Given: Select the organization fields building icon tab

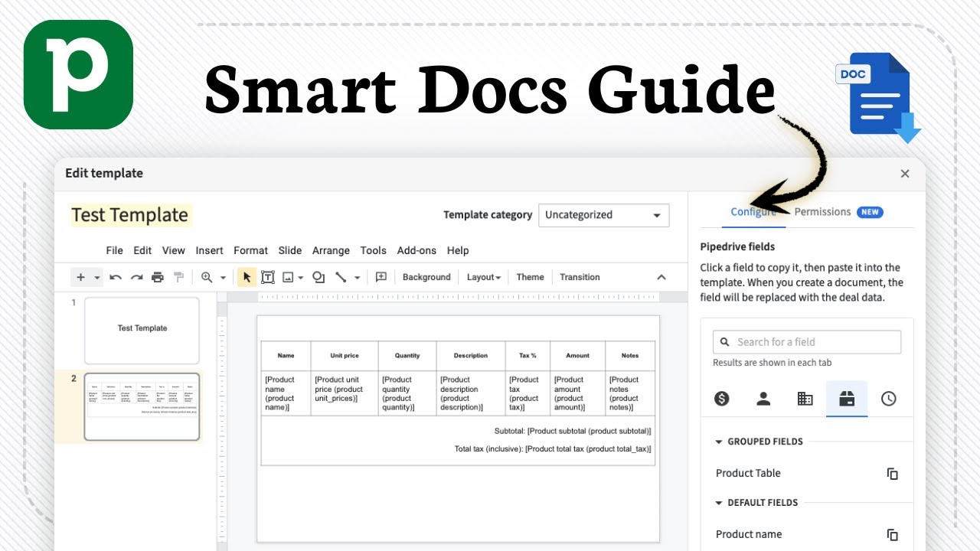Looking at the screenshot, I should click(x=805, y=399).
